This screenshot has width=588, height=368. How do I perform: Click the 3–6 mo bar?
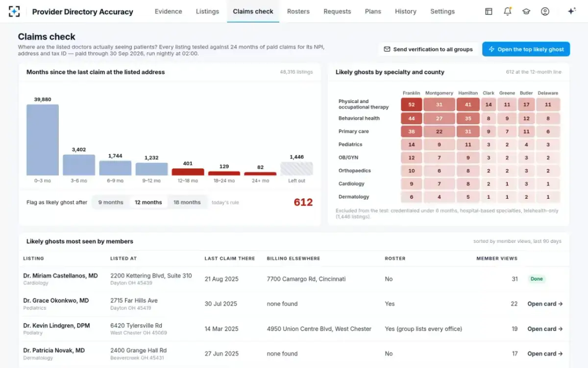point(79,165)
